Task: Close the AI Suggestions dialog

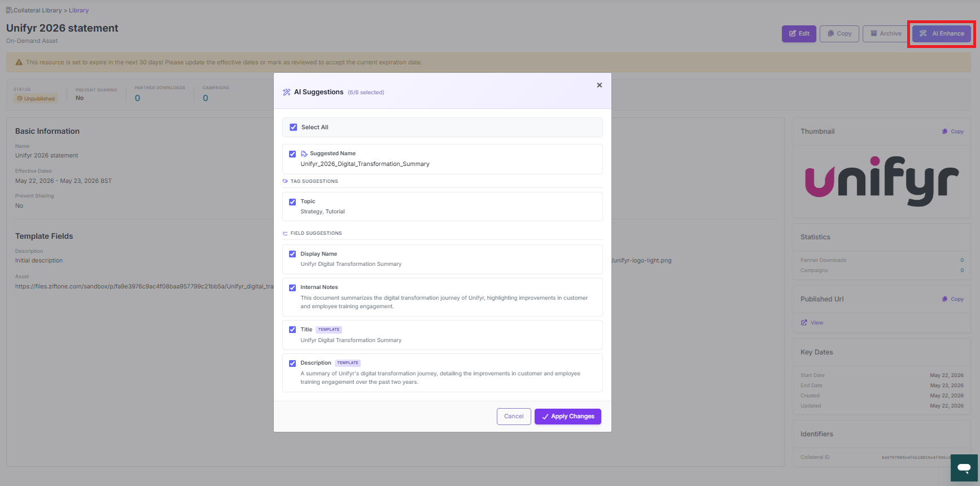Action: point(600,85)
